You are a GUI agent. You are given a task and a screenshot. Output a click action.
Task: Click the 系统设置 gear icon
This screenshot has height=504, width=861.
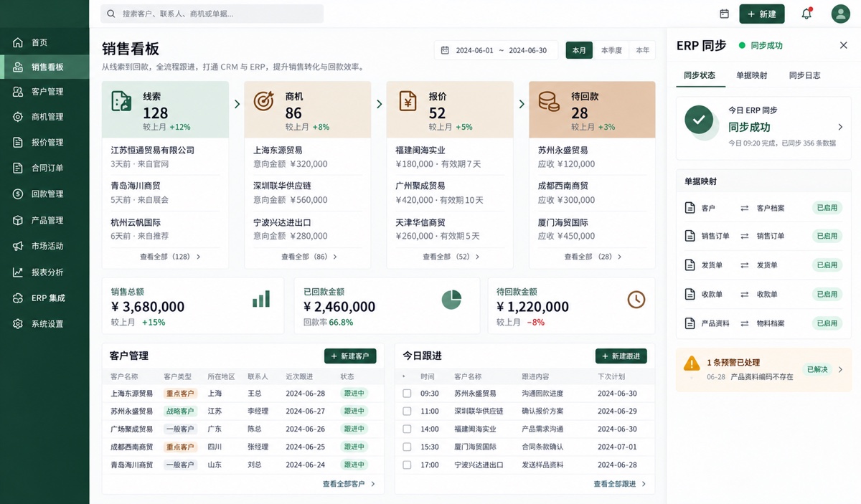coord(18,324)
